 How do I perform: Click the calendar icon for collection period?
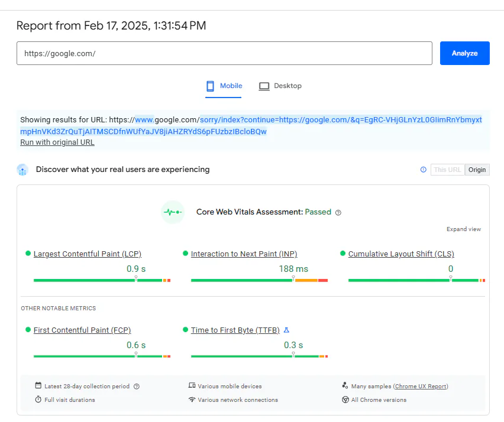[x=38, y=385]
